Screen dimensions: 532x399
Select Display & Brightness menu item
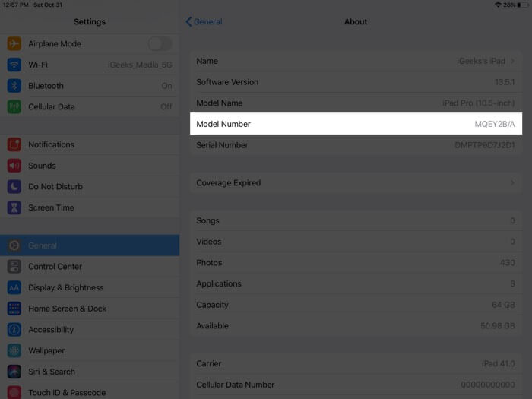pyautogui.click(x=67, y=288)
